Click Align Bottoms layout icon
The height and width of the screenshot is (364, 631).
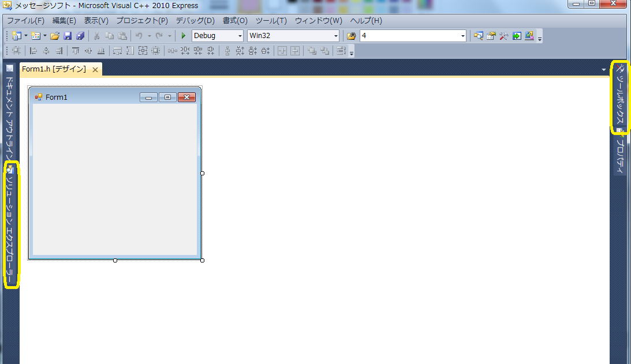tap(101, 51)
